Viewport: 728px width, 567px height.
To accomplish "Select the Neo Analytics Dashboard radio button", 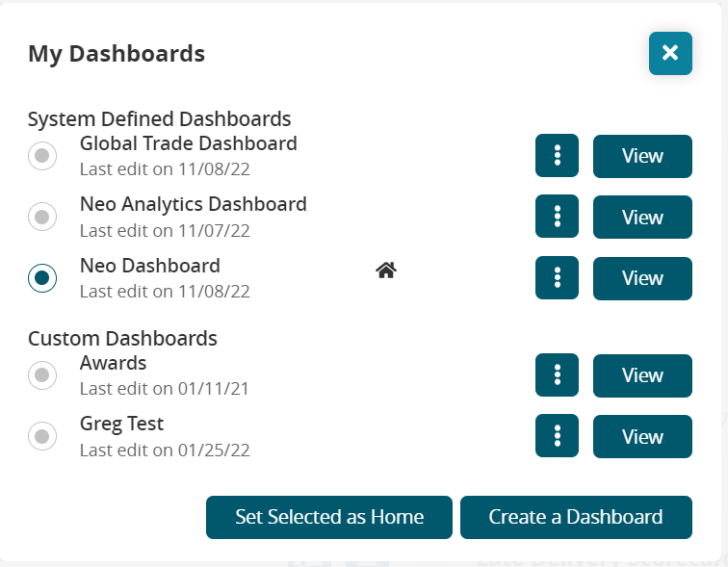I will [x=42, y=217].
